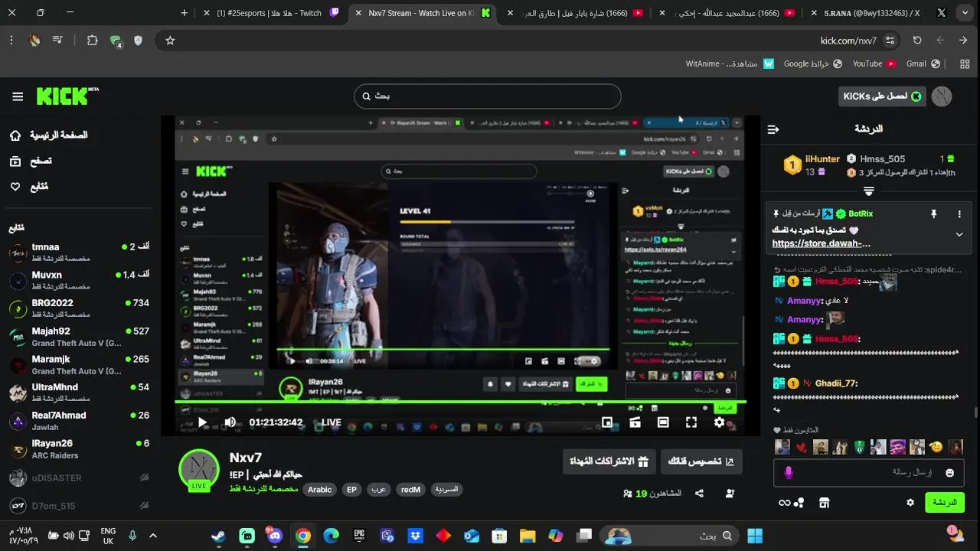Bookmark this page with star icon
This screenshot has height=551, width=980.
pyautogui.click(x=170, y=41)
